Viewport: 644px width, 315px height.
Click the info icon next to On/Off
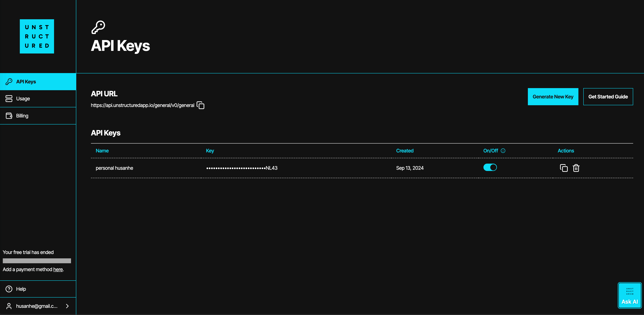pos(503,151)
